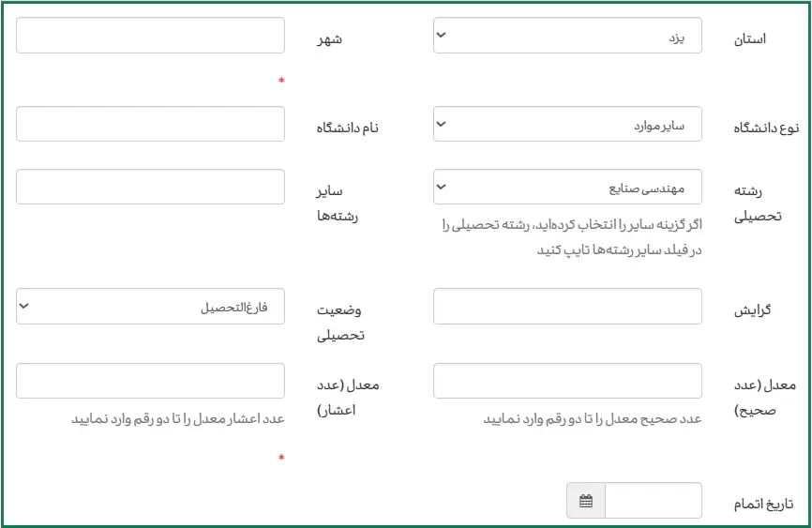This screenshot has width=812, height=528.
Task: Click the استان label text
Action: [x=748, y=39]
